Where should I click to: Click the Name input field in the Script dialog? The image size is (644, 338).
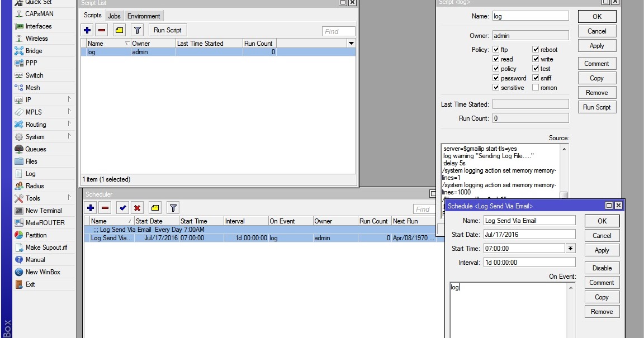tap(530, 16)
